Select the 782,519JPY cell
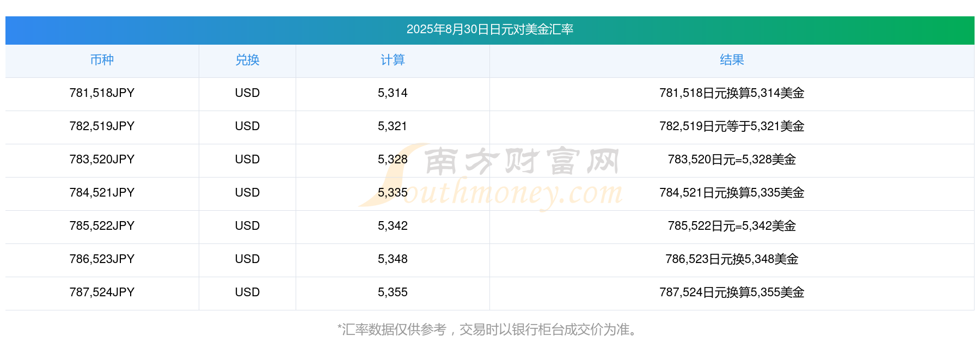980x354 pixels. [102, 126]
